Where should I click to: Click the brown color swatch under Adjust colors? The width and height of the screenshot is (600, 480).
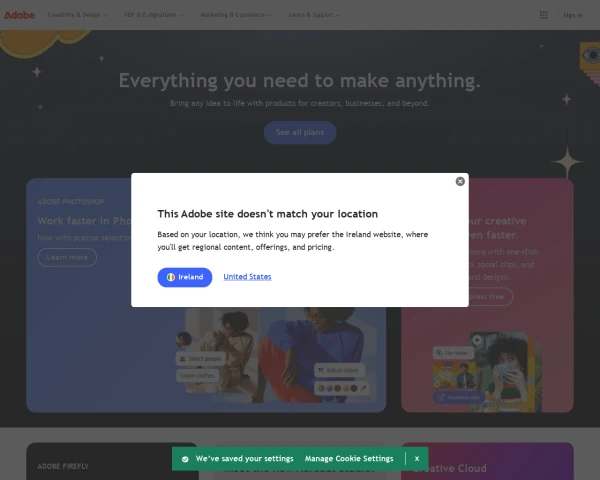tap(338, 389)
